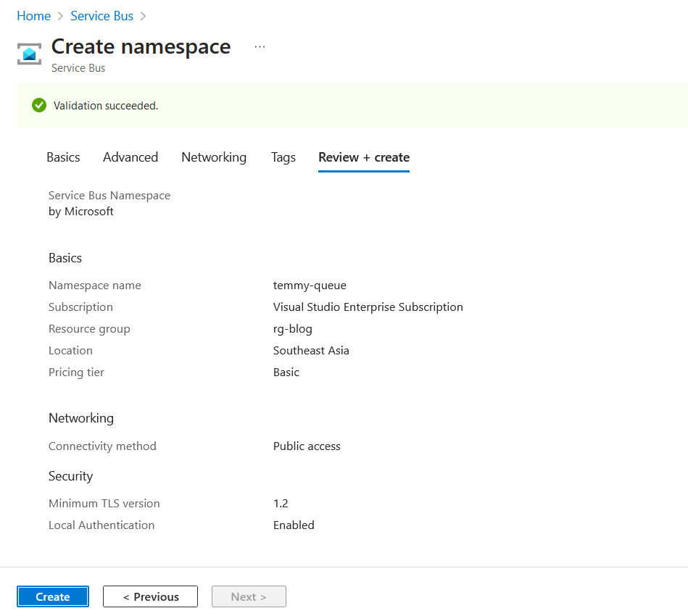Open the Networking tab

tap(214, 157)
